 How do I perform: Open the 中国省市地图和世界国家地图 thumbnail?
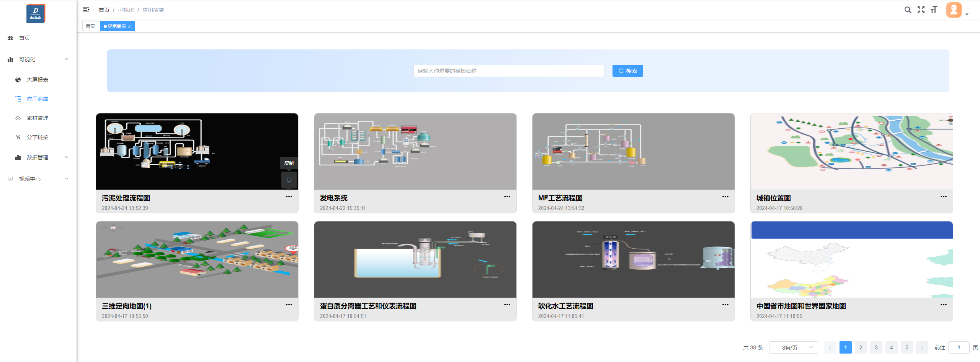852,259
